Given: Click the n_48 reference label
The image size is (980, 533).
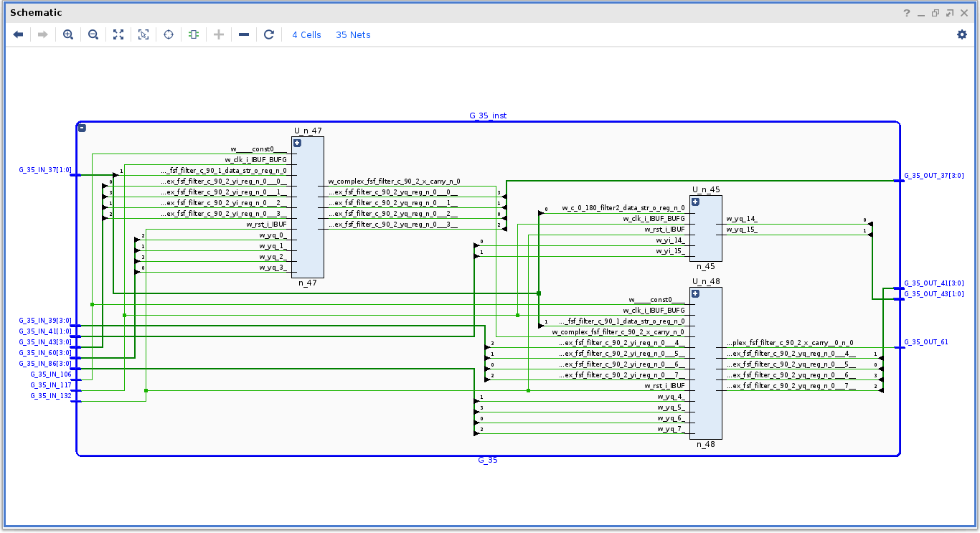Looking at the screenshot, I should tap(706, 444).
